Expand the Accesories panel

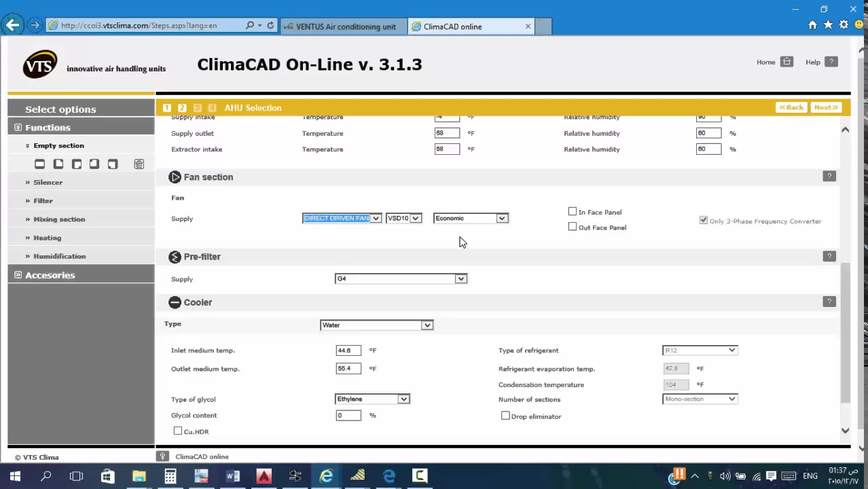coord(18,275)
